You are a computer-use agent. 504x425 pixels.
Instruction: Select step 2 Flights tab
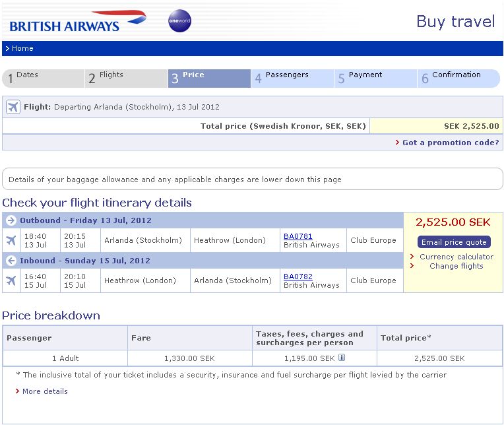tap(127, 79)
